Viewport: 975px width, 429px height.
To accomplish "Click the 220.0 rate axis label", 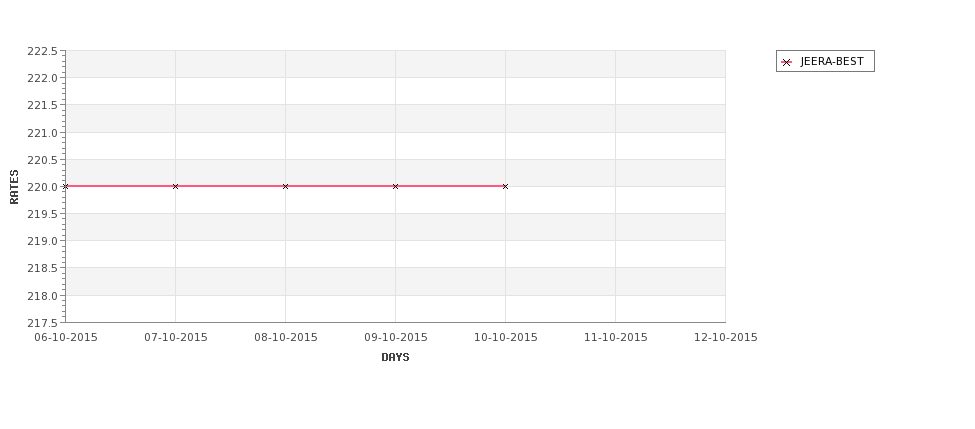I will pyautogui.click(x=42, y=187).
